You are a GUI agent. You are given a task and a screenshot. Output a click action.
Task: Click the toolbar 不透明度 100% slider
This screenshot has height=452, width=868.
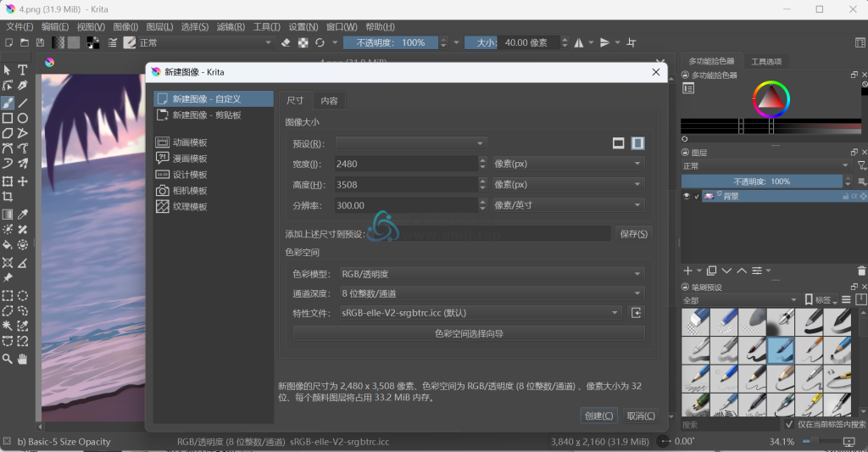point(391,42)
